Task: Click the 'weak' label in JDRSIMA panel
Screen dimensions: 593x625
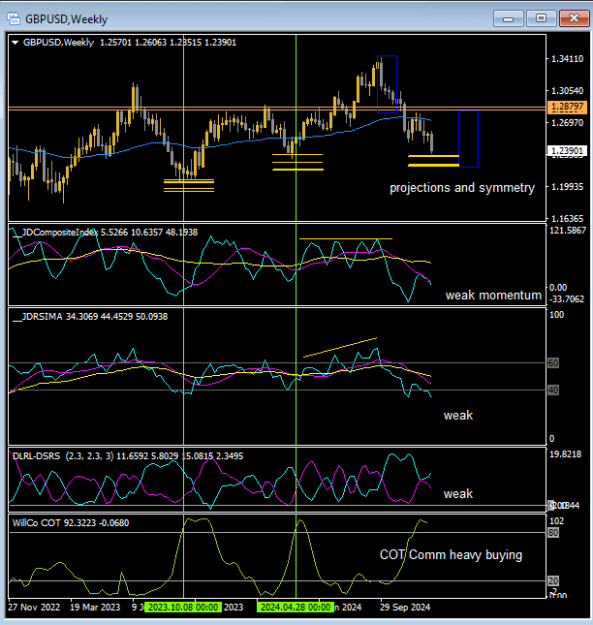Action: click(x=458, y=415)
